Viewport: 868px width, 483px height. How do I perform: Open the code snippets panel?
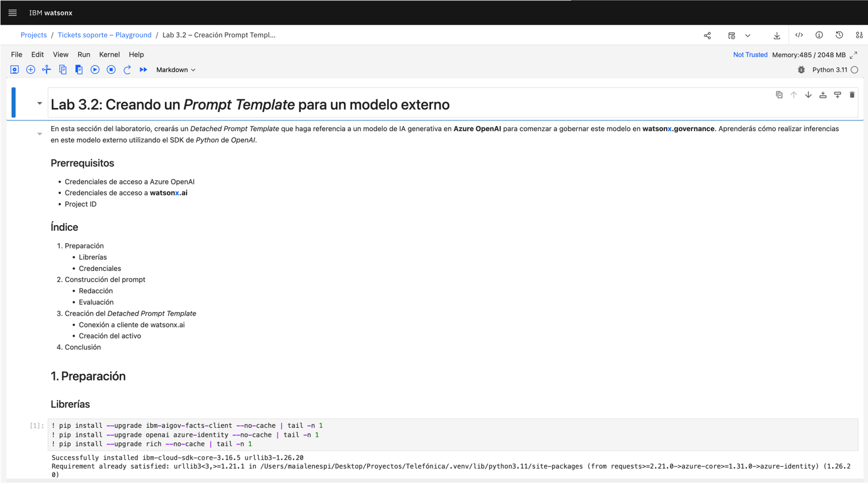799,35
